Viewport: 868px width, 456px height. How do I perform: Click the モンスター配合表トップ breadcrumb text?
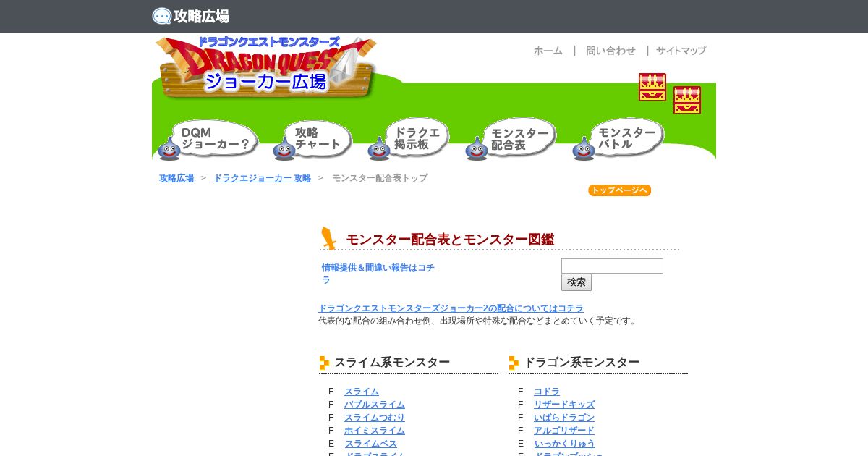pos(380,178)
